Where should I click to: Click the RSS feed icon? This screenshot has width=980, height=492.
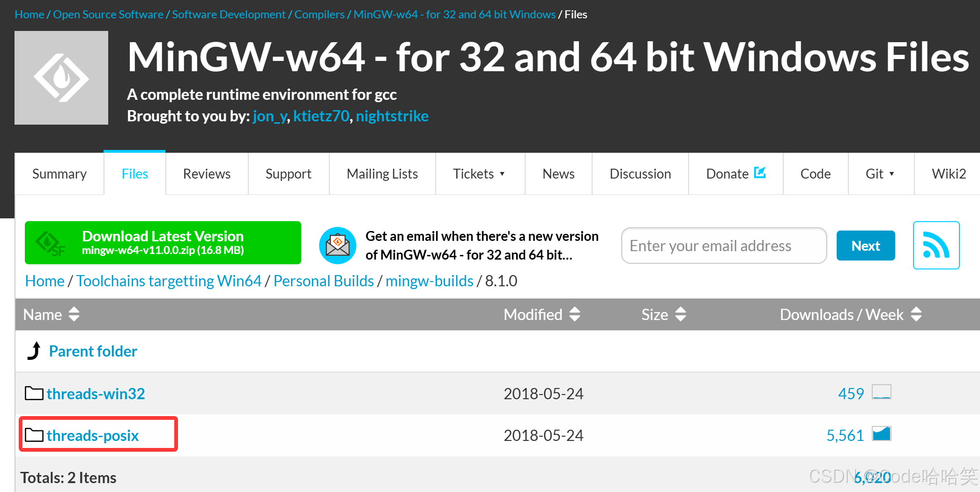[935, 245]
